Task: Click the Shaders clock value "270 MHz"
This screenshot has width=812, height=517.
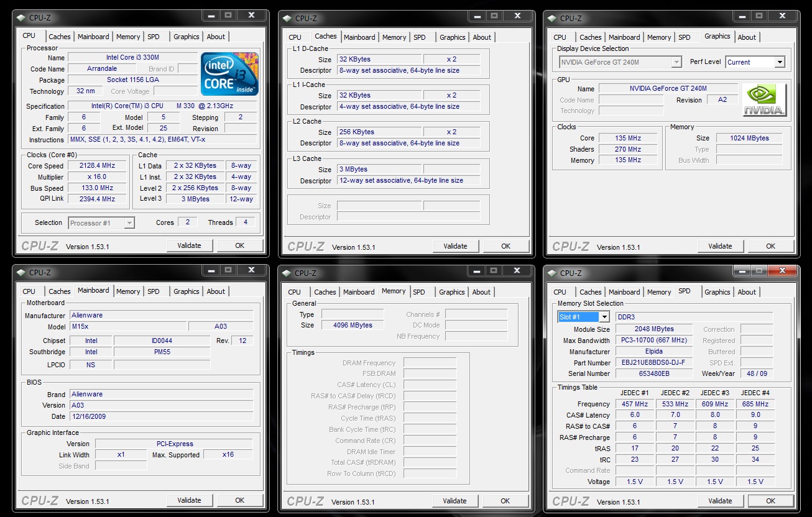Action: click(x=627, y=149)
